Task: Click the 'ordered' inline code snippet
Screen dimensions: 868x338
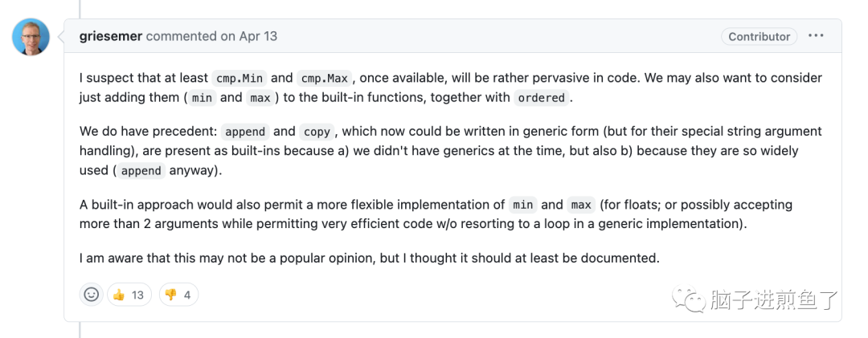Action: point(541,98)
